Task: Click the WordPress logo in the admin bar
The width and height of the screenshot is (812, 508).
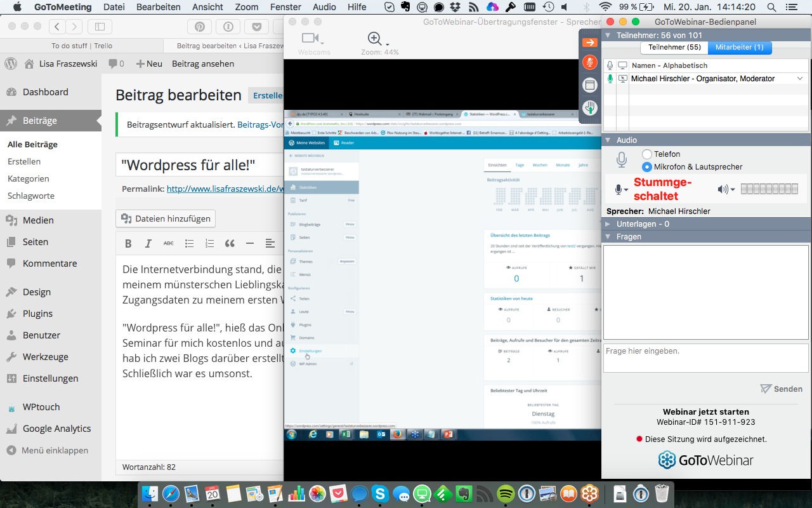Action: tap(11, 63)
